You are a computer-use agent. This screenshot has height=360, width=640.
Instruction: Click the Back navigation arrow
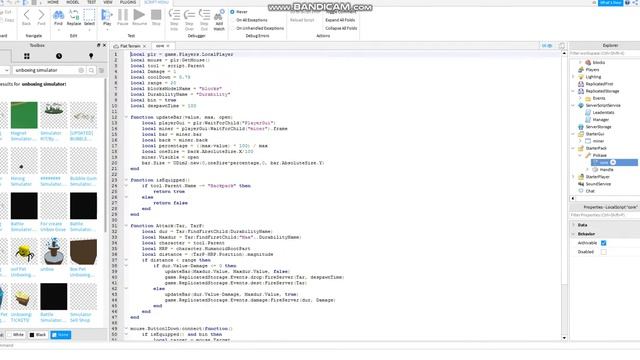[x=27, y=18]
